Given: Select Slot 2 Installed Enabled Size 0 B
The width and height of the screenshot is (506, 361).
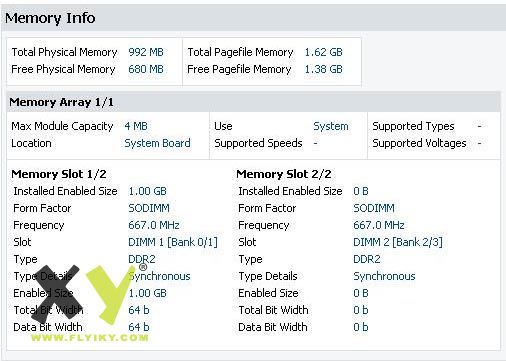Looking at the screenshot, I should (x=361, y=191).
